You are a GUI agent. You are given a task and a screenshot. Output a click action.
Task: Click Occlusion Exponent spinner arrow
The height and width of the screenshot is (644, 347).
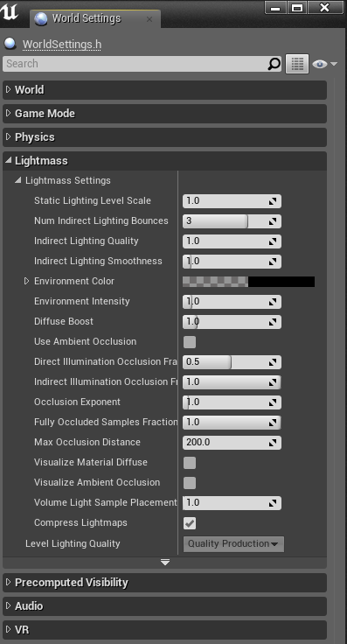(x=273, y=402)
